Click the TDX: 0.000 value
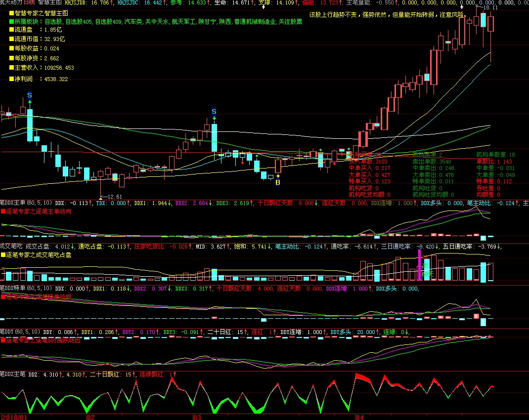Viewport: 529px width, 420px height. tap(113, 203)
